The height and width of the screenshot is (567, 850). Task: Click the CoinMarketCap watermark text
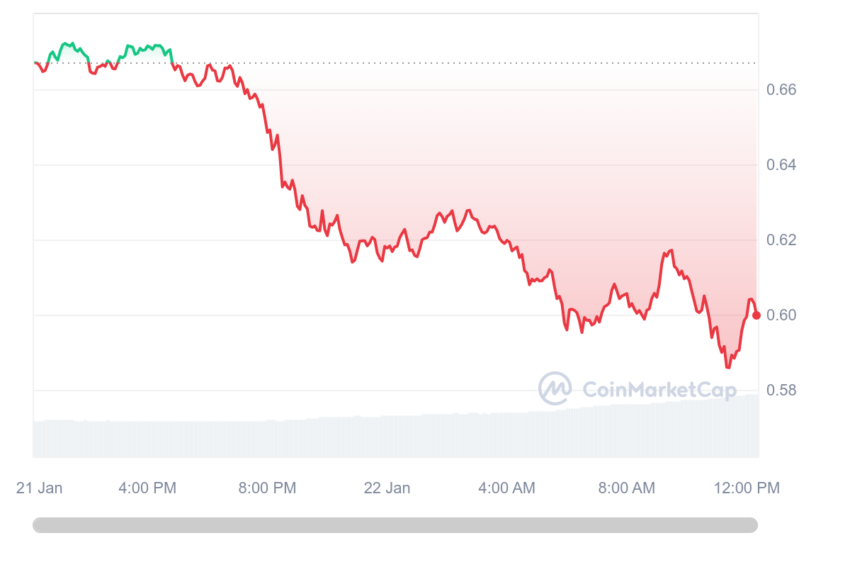click(659, 390)
